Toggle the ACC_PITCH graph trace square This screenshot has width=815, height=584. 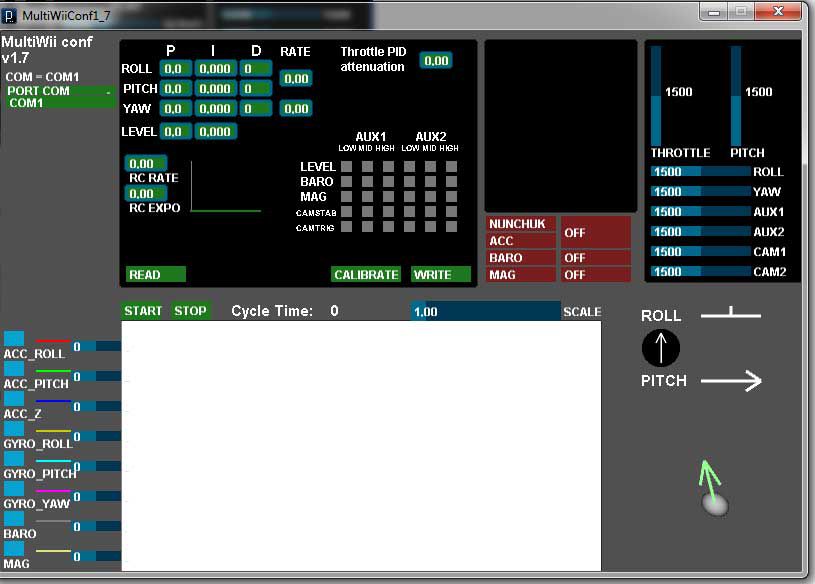click(x=14, y=368)
